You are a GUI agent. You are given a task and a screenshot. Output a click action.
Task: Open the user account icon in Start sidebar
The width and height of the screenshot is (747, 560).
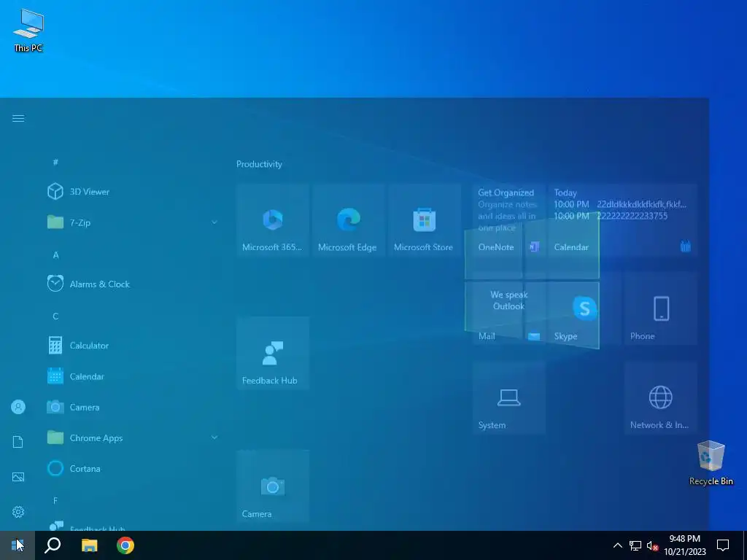[x=18, y=407]
